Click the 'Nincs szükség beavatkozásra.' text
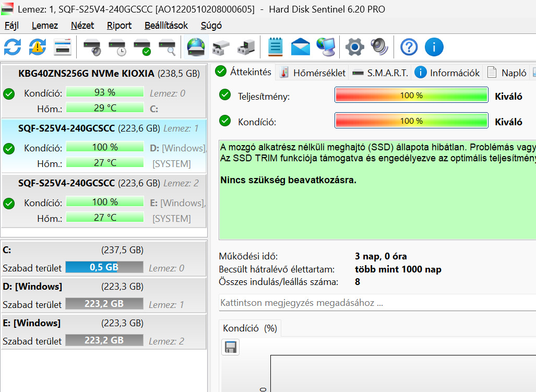The height and width of the screenshot is (392, 536). click(288, 180)
